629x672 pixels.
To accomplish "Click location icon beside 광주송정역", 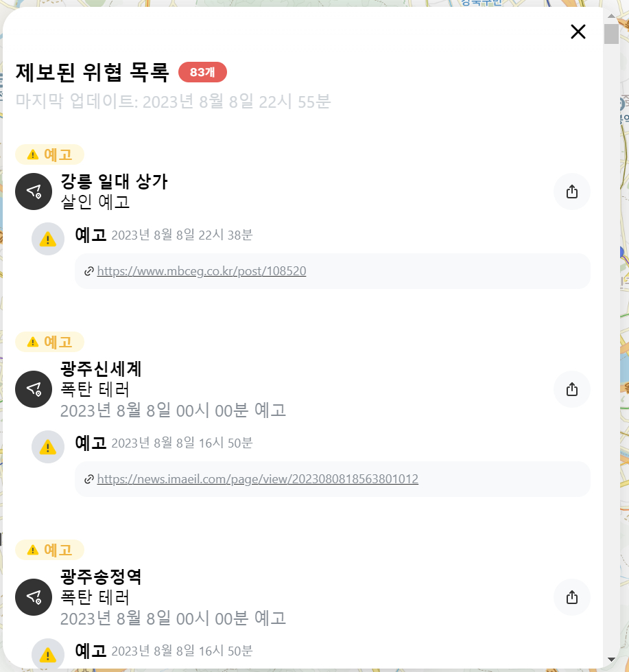I will point(34,597).
